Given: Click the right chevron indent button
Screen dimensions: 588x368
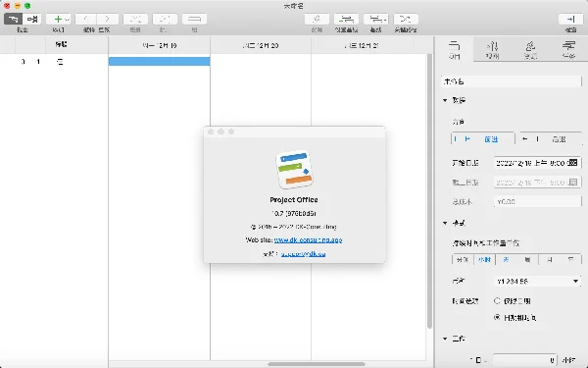Looking at the screenshot, I should coord(108,19).
